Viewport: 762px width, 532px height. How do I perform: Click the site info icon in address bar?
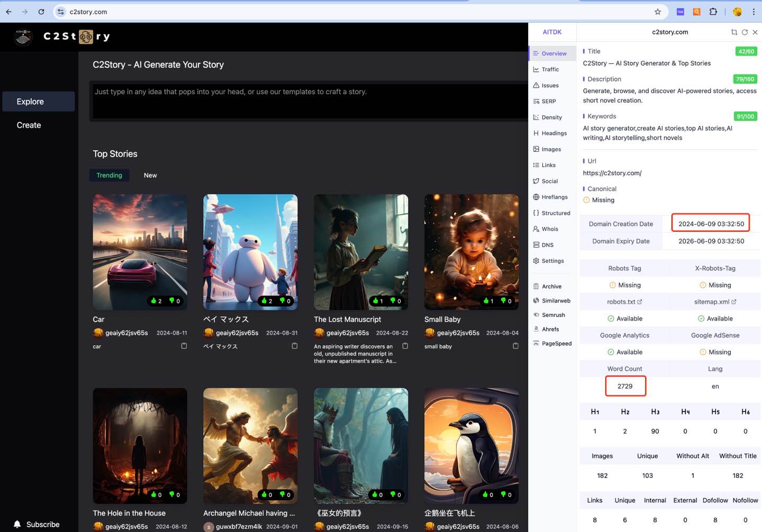coord(61,12)
